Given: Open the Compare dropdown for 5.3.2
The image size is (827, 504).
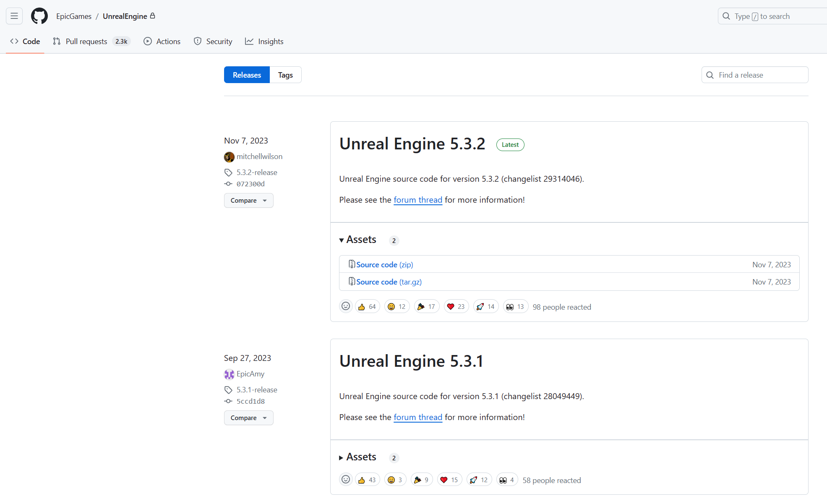Looking at the screenshot, I should pyautogui.click(x=249, y=201).
